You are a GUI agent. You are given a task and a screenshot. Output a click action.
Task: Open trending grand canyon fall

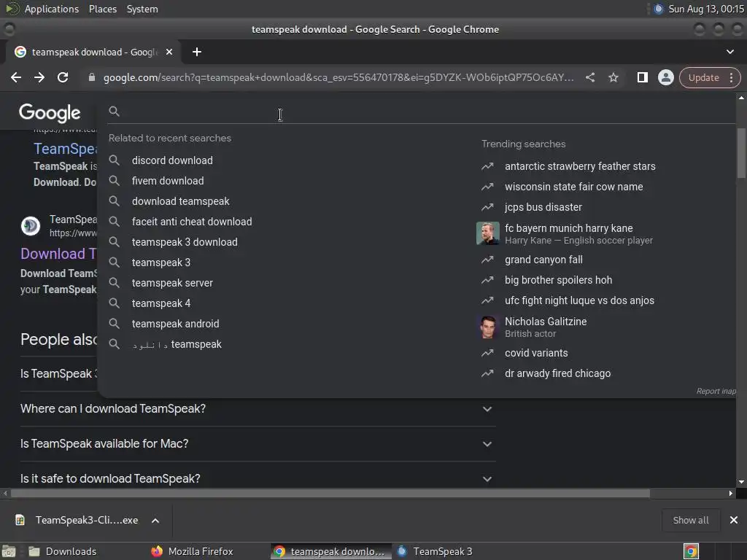[543, 260]
